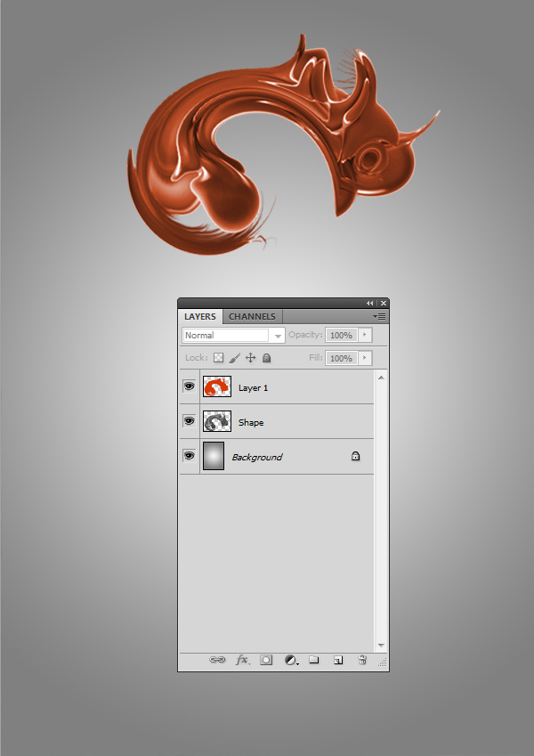Click the delete layer trash icon

tap(362, 660)
